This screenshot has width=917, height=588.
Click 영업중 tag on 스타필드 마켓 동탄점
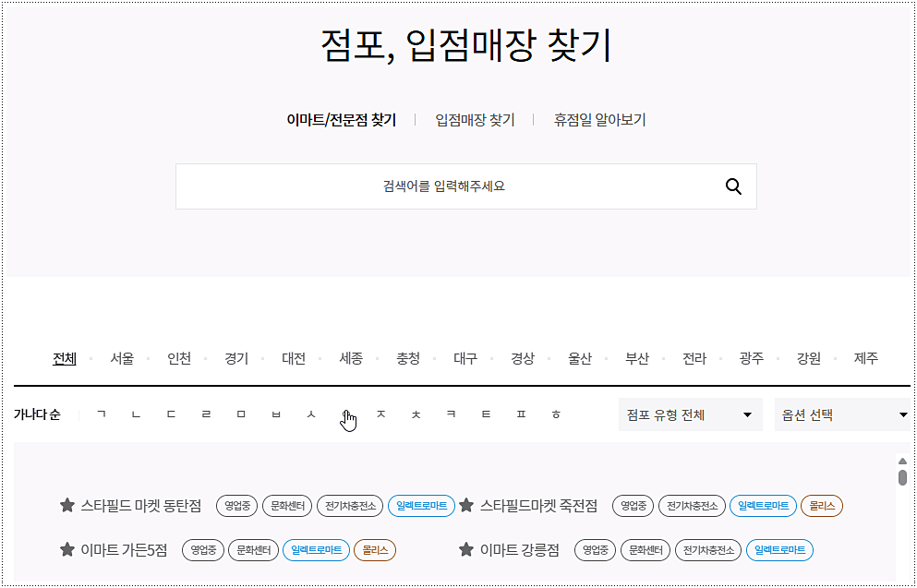click(x=236, y=506)
